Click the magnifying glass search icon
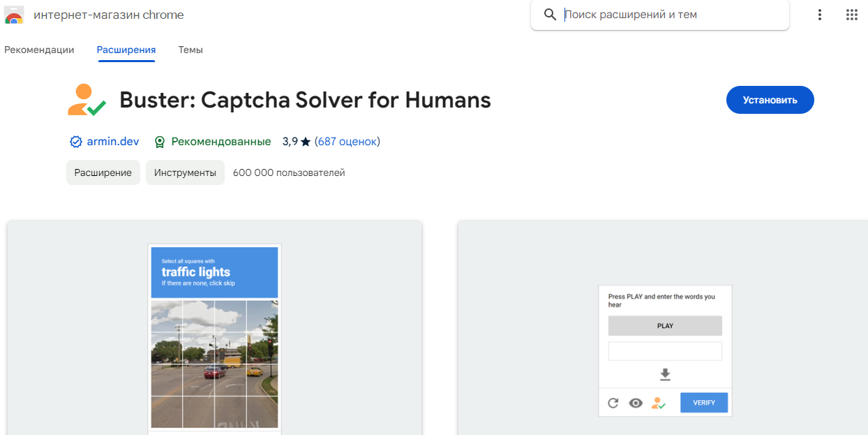 click(x=550, y=15)
